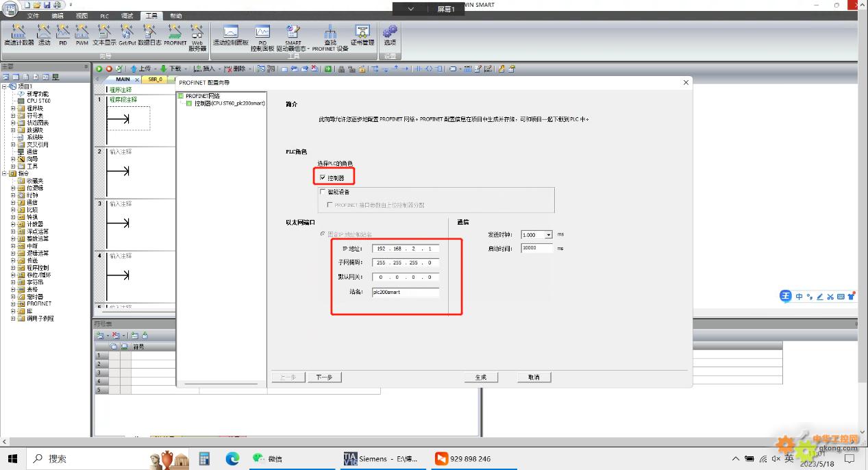Open PID 控制面板 tool

click(262, 38)
